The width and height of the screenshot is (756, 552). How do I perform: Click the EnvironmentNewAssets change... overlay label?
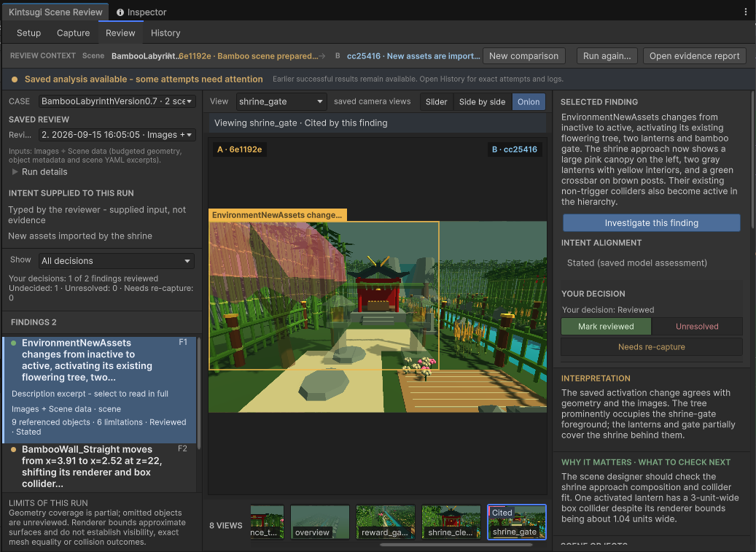pyautogui.click(x=277, y=215)
